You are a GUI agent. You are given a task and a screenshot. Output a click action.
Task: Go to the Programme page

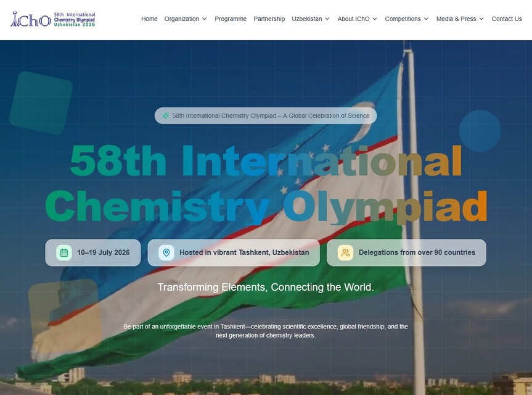tap(231, 19)
